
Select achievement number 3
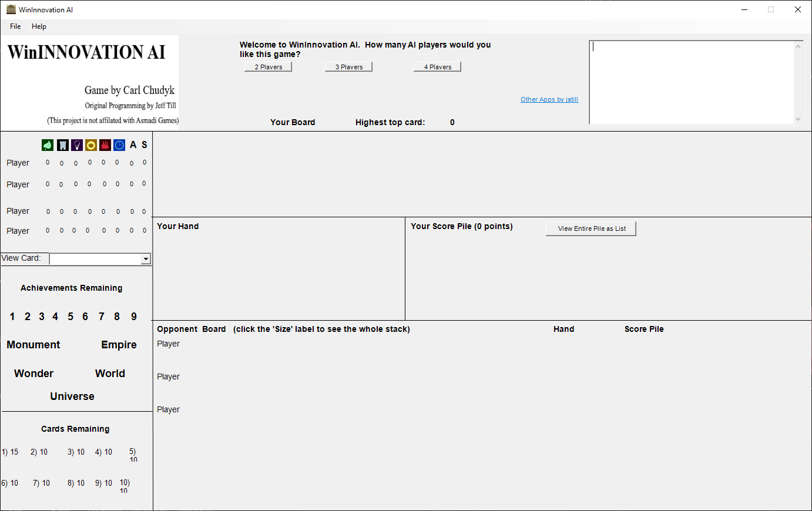(x=42, y=317)
